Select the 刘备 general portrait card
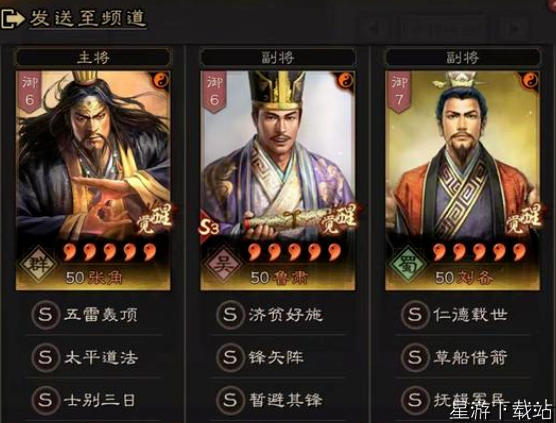This screenshot has height=423, width=556. point(462,180)
